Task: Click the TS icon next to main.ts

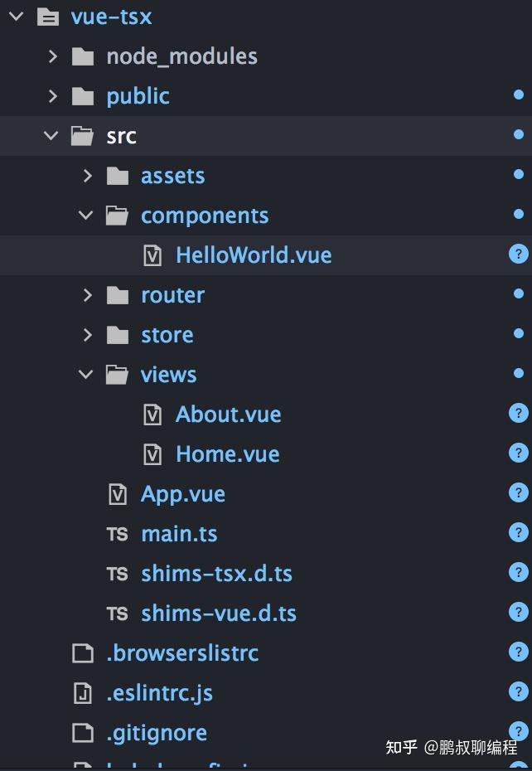Action: (118, 535)
